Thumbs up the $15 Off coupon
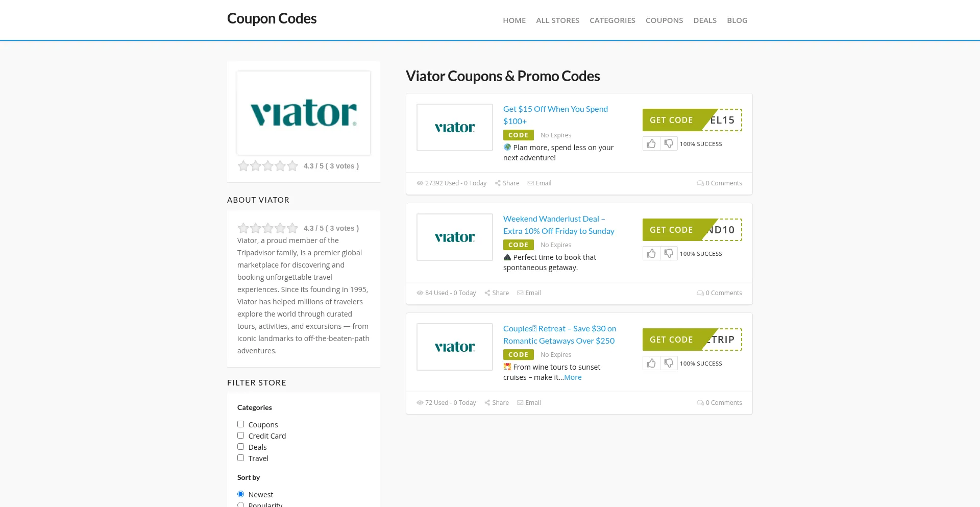This screenshot has height=507, width=980. click(x=651, y=144)
